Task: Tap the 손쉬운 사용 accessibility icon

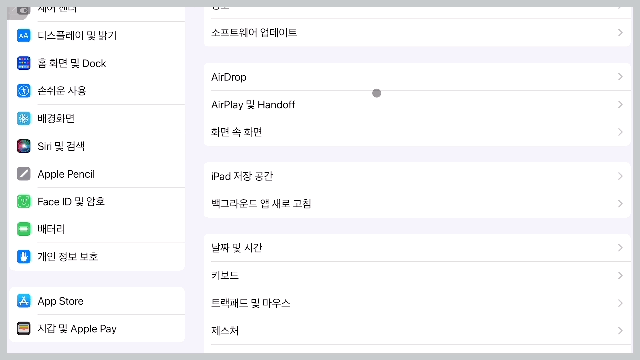Action: 24,91
